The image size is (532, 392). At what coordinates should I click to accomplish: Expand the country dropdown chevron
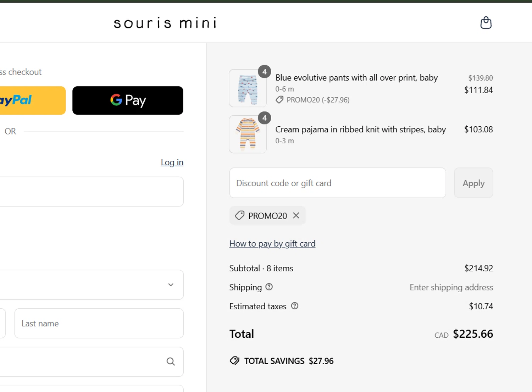click(x=171, y=285)
